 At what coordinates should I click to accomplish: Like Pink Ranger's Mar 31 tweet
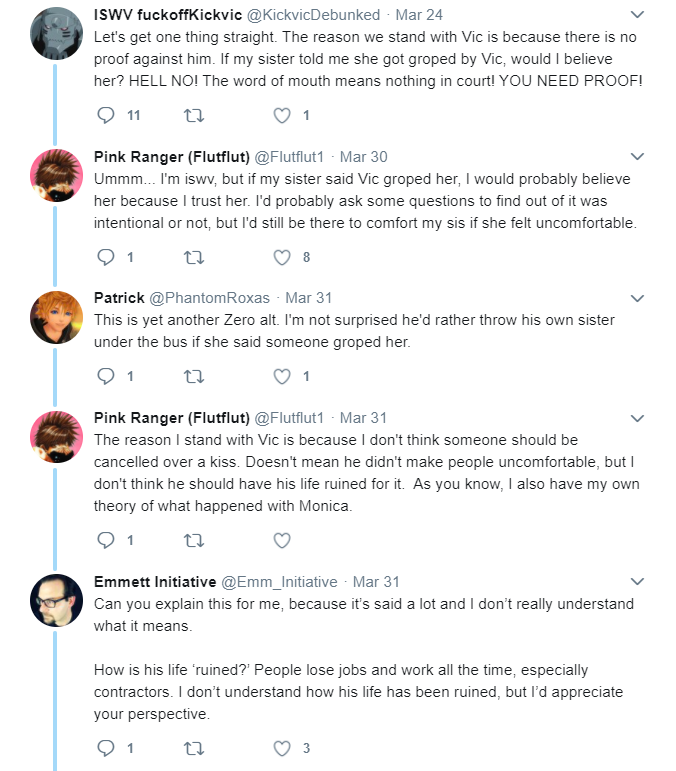[x=282, y=540]
